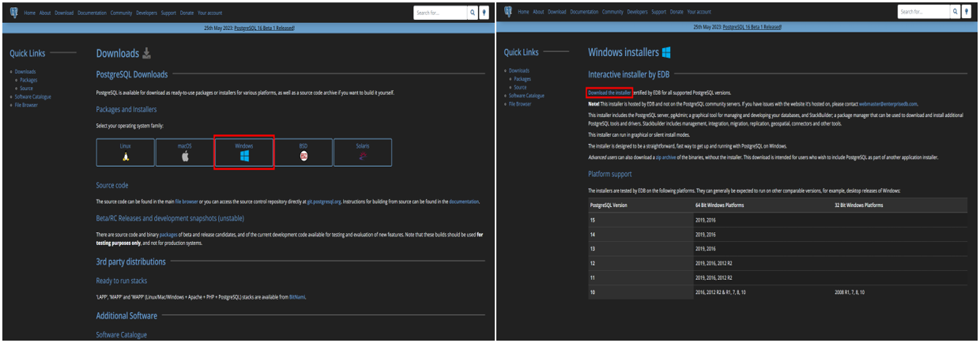Screen dimensions: 980x343
Task: Click into search field on Windows installers page
Action: pyautogui.click(x=924, y=12)
